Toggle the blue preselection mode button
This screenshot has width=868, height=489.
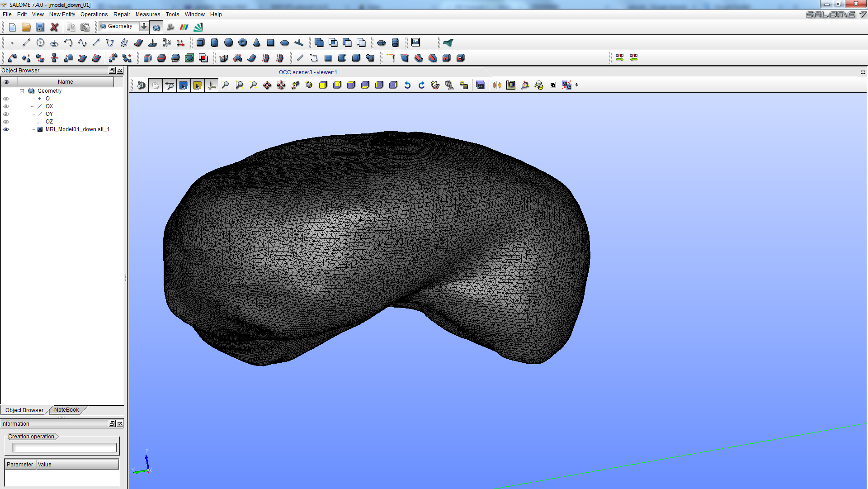click(184, 85)
